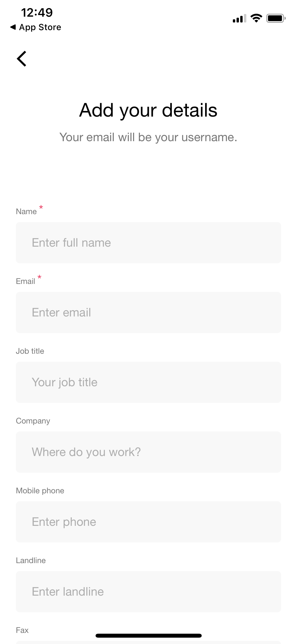297x644 pixels.
Task: Tap the Wi-Fi status icon
Action: 256,18
